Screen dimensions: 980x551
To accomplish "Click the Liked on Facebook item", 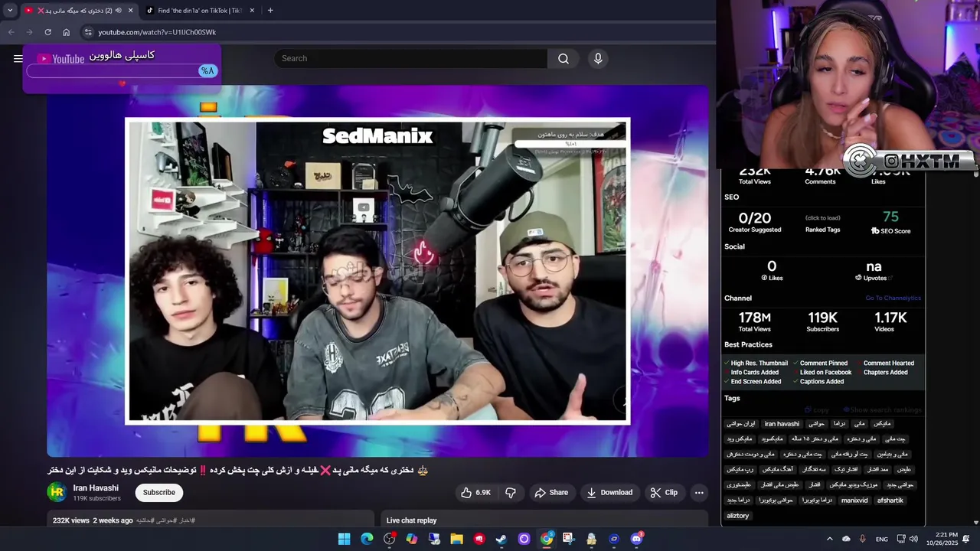I will [822, 373].
